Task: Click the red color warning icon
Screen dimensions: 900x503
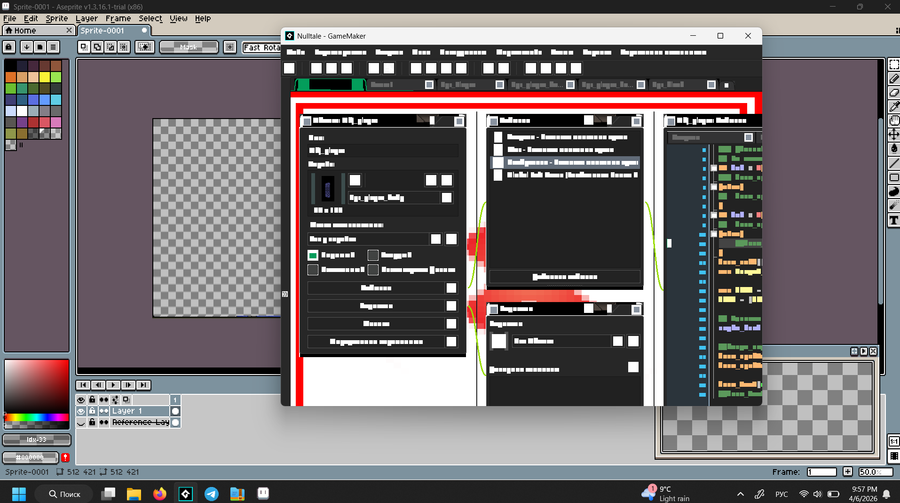Action: point(65,458)
